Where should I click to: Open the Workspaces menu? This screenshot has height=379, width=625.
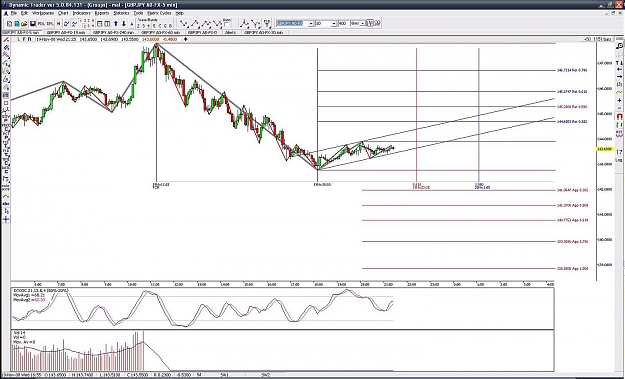tap(43, 13)
